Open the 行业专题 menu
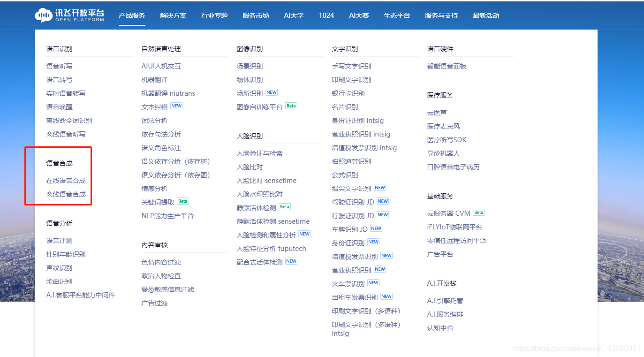 214,15
